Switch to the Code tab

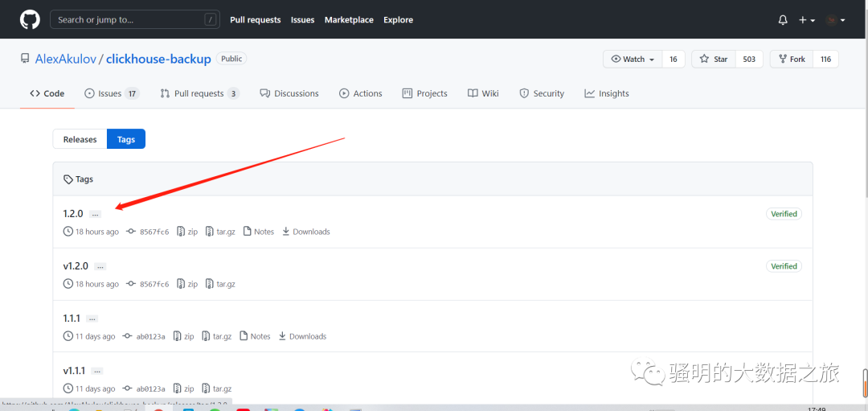coord(47,93)
